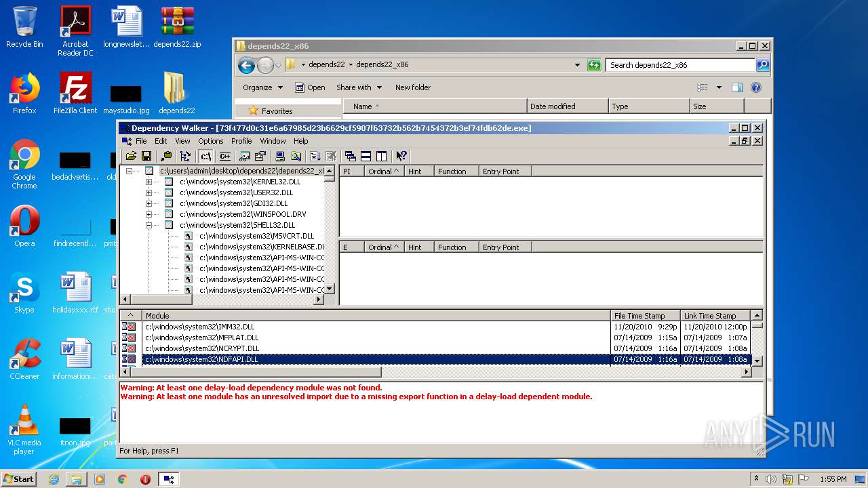Toggle Auto Expand tree toolbar button

click(x=185, y=156)
